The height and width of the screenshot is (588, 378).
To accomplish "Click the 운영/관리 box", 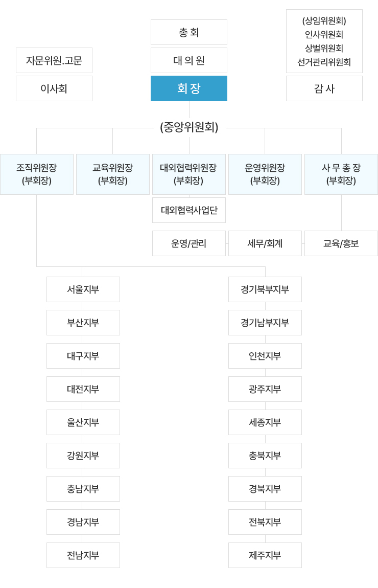I will [x=189, y=243].
